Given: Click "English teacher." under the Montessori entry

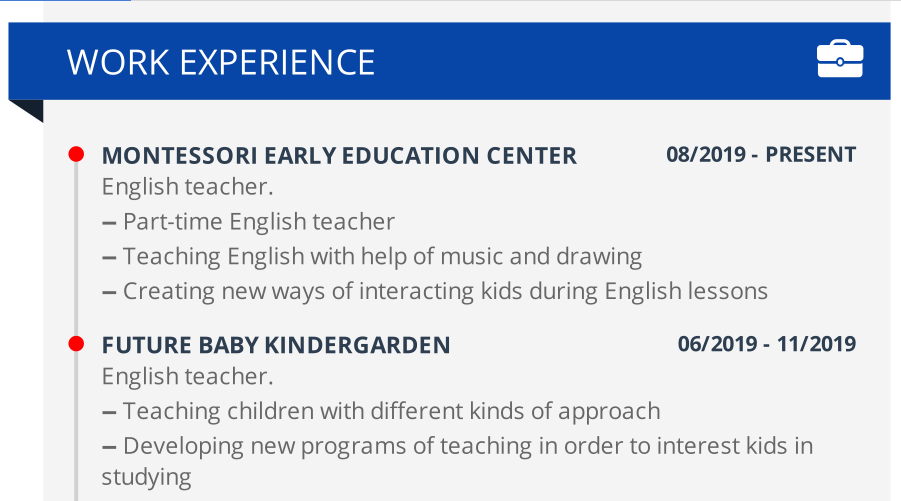Looking at the screenshot, I should (187, 187).
